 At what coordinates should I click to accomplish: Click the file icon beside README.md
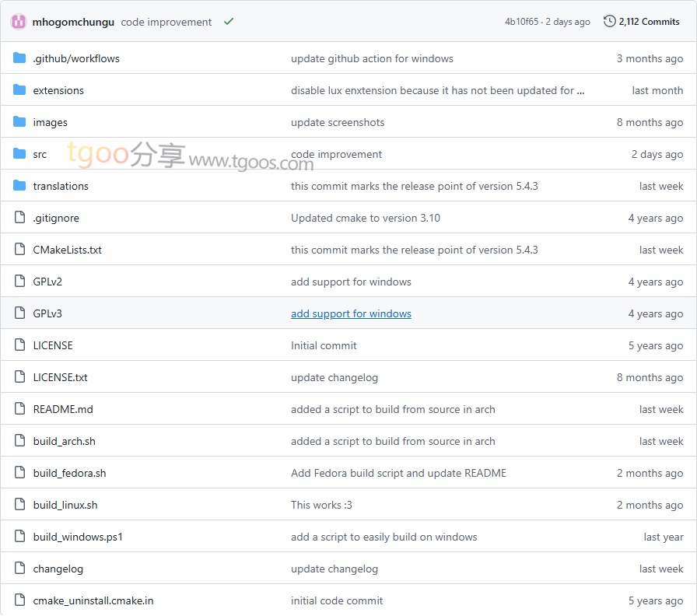coord(19,409)
